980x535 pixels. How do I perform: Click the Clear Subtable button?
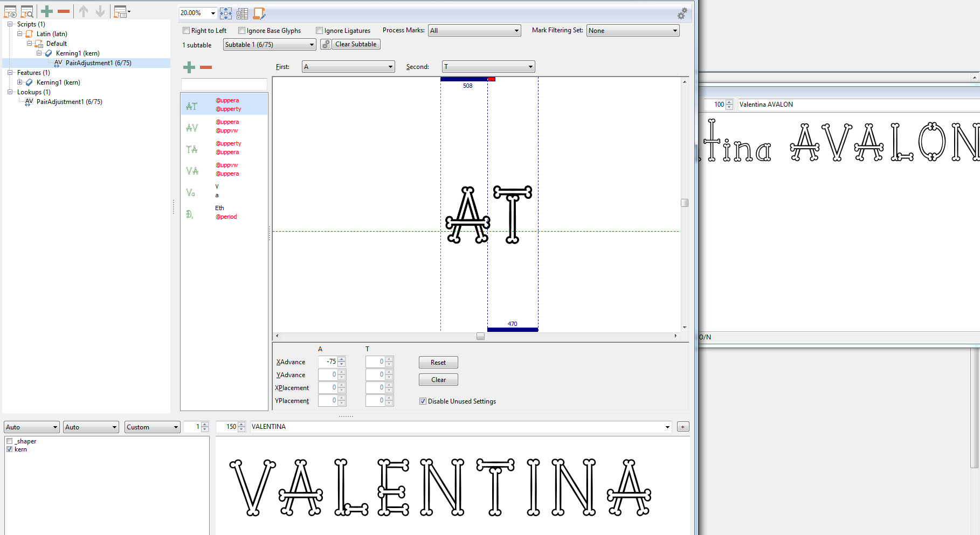click(x=356, y=44)
